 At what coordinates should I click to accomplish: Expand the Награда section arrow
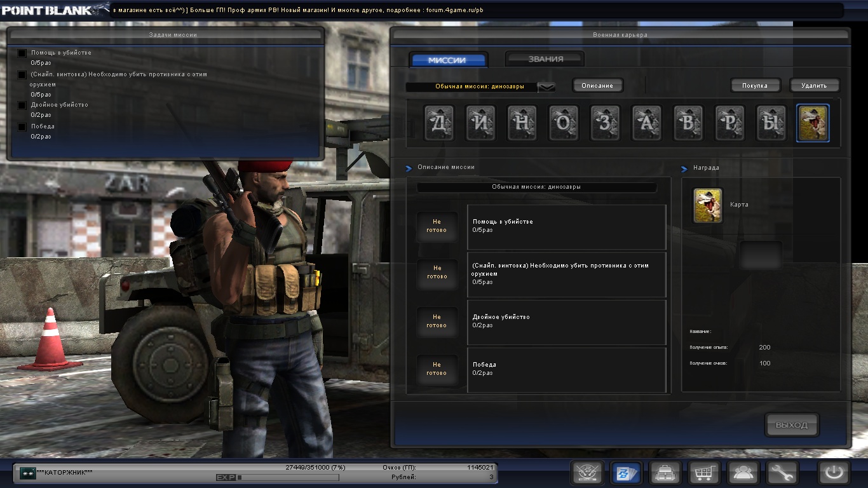pos(684,169)
